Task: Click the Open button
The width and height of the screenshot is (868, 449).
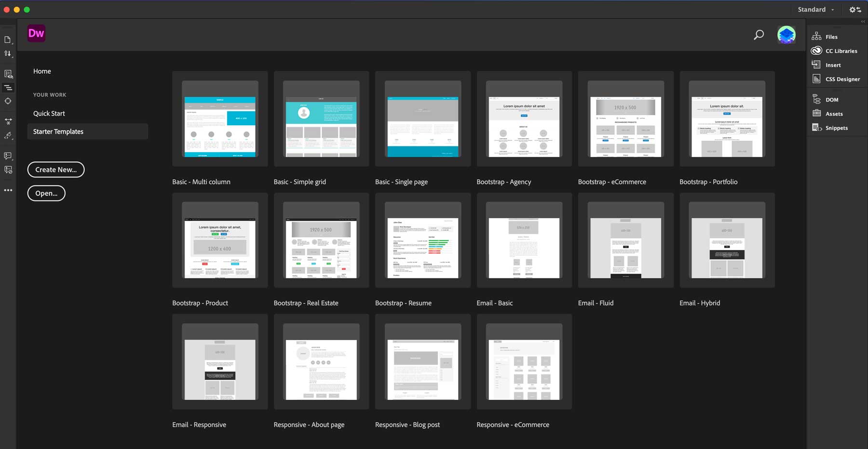Action: tap(46, 193)
